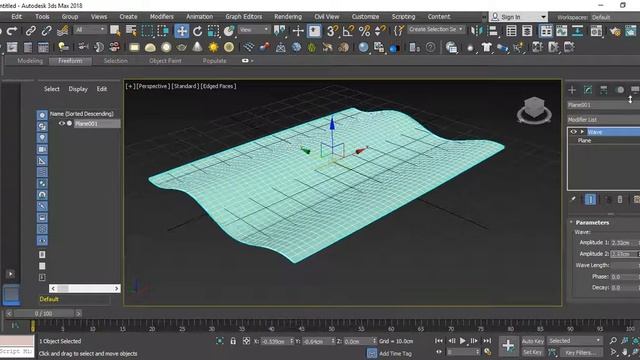The image size is (640, 360).
Task: Toggle Angle Snap
Action: [x=348, y=31]
